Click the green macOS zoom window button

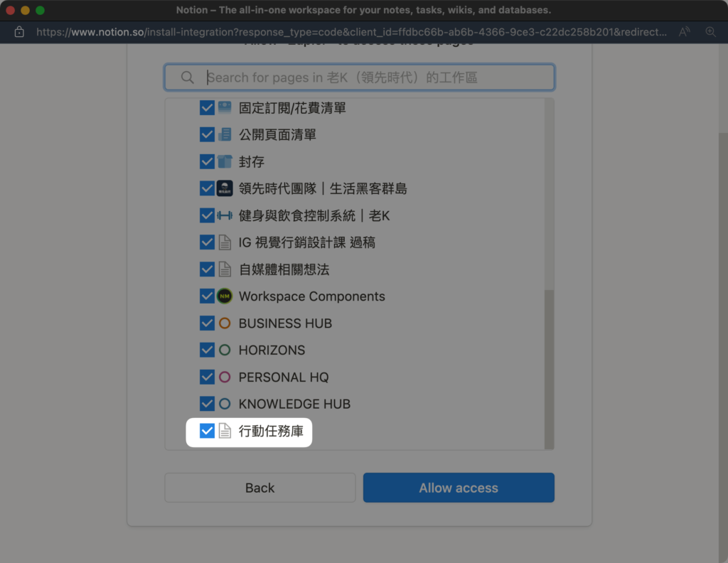pos(41,10)
